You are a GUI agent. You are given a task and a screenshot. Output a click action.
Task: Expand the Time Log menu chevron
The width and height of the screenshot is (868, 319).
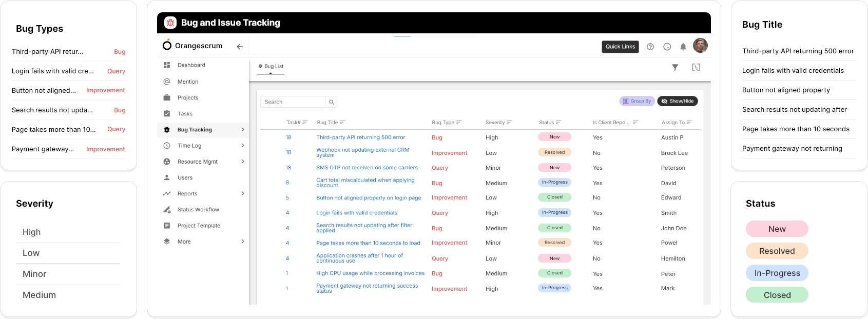point(243,146)
